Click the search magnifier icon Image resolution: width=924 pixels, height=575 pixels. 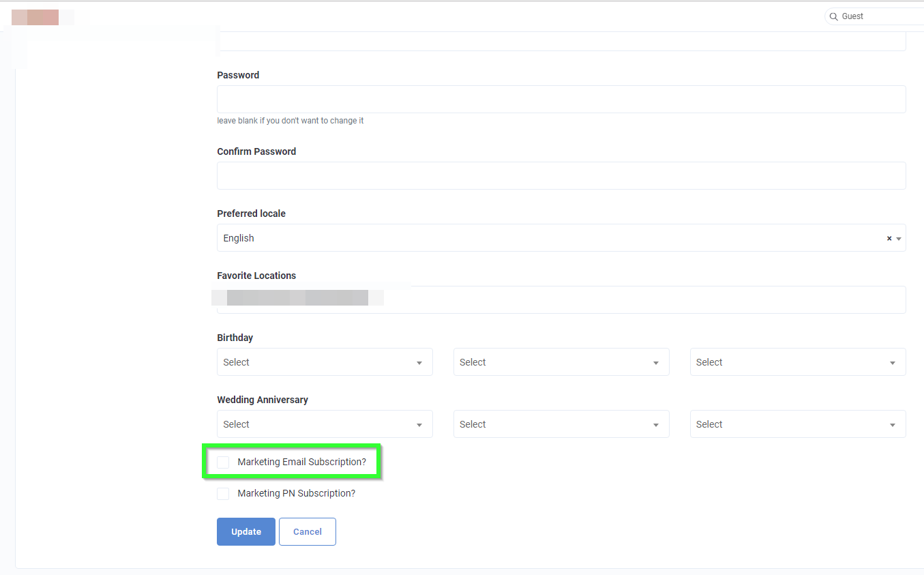[x=833, y=16]
